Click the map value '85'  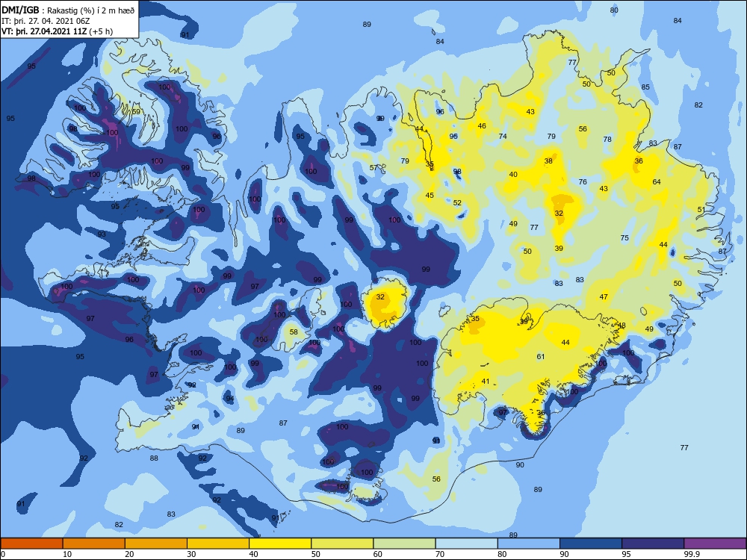click(x=645, y=87)
